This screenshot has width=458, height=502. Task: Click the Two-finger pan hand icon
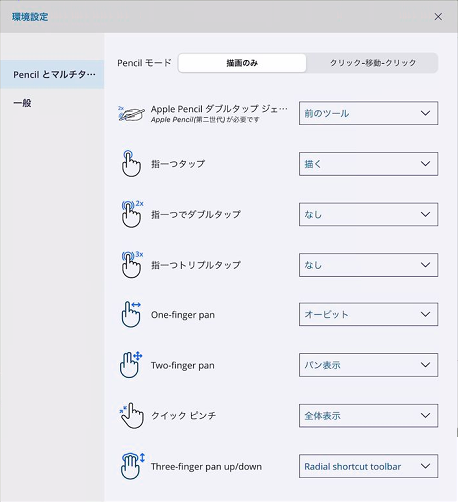coord(131,365)
